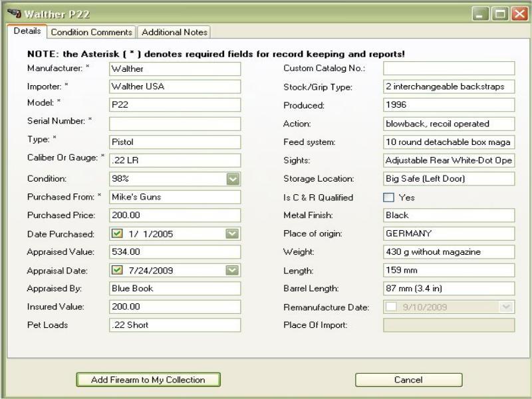Click the Produced field showing 1996
Image resolution: width=532 pixels, height=399 pixels.
click(x=449, y=105)
